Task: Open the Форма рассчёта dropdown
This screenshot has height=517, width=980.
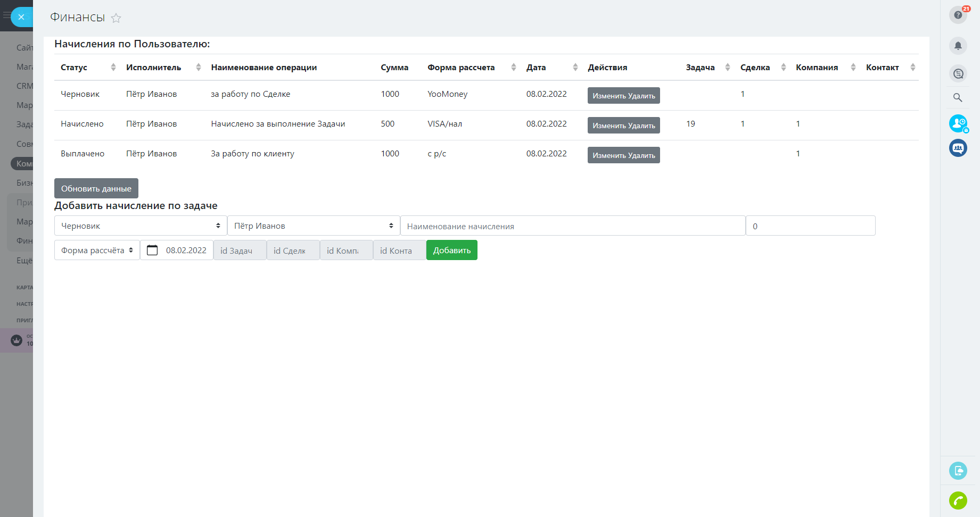Action: click(97, 250)
